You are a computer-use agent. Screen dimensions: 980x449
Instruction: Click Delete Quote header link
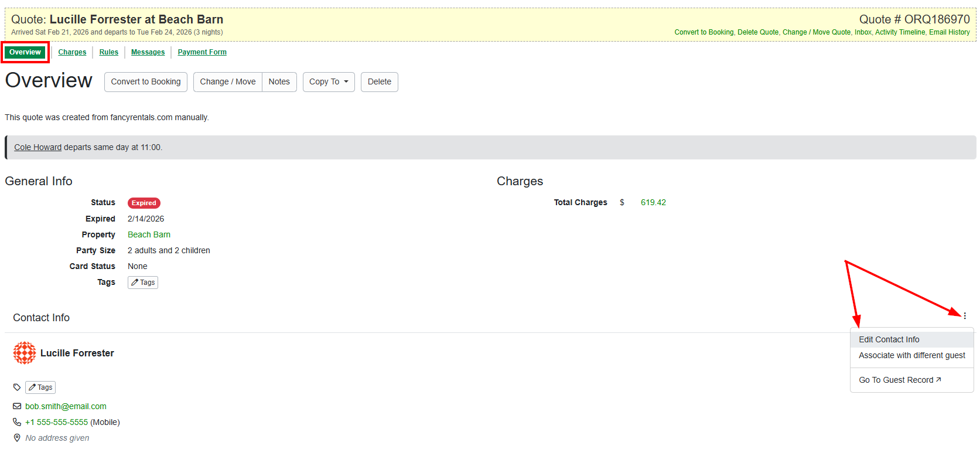coord(758,32)
